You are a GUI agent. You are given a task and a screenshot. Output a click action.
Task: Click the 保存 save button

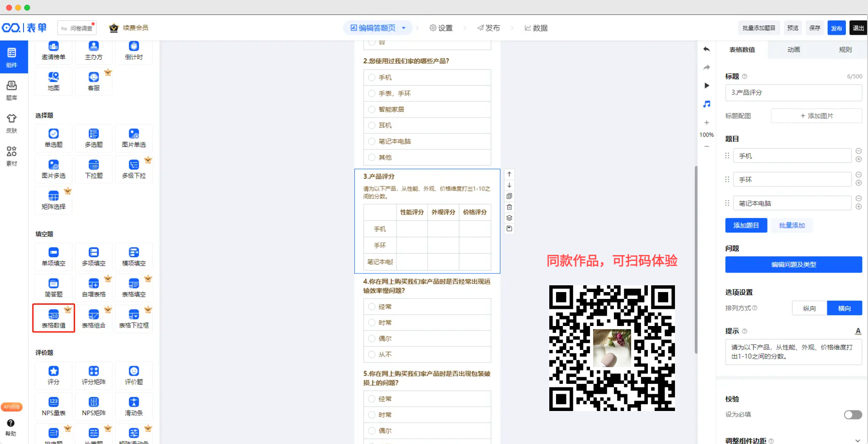click(x=815, y=28)
